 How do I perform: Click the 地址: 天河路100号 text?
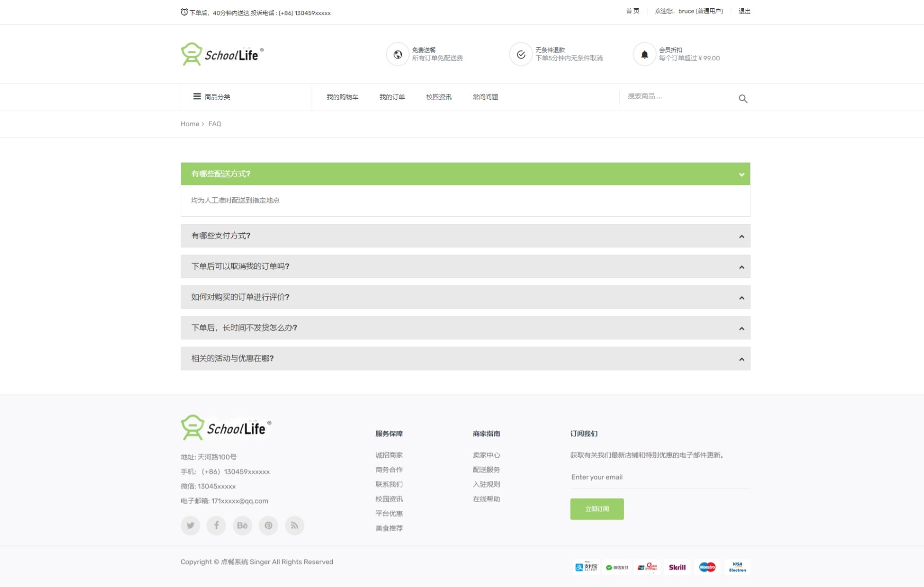click(209, 457)
